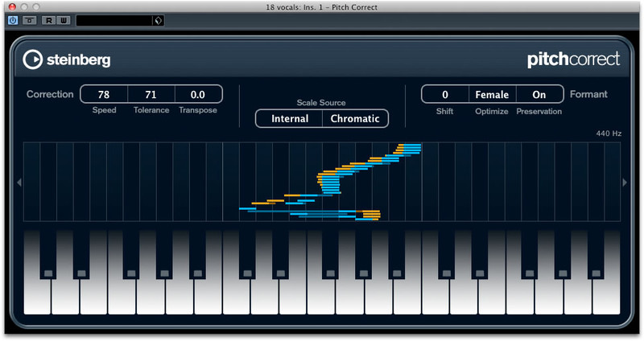Open the Optimize Female dropdown

pyautogui.click(x=492, y=94)
